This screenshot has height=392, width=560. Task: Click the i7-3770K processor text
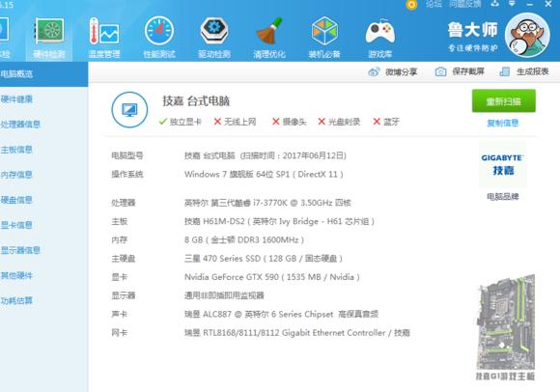click(267, 203)
